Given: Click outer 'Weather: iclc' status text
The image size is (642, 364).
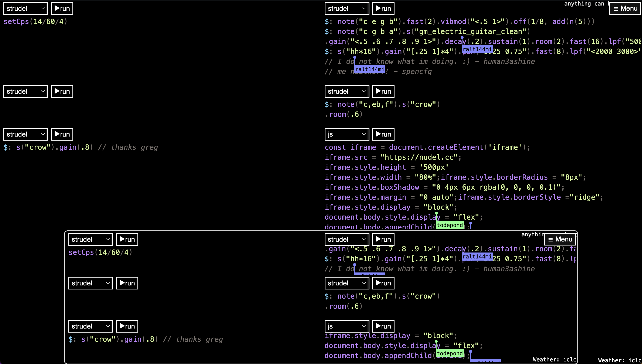Looking at the screenshot, I should 620,360.
